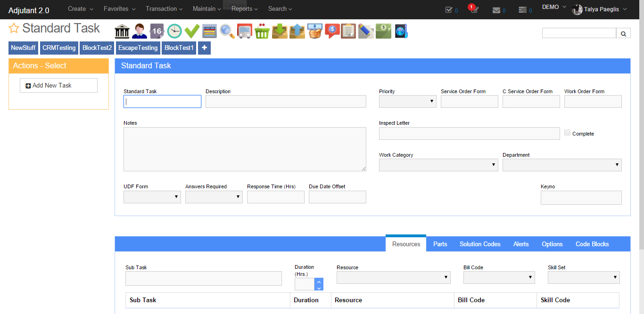The height and width of the screenshot is (314, 644).
Task: Select the magnifying glass toolbar icon
Action: pyautogui.click(x=227, y=31)
